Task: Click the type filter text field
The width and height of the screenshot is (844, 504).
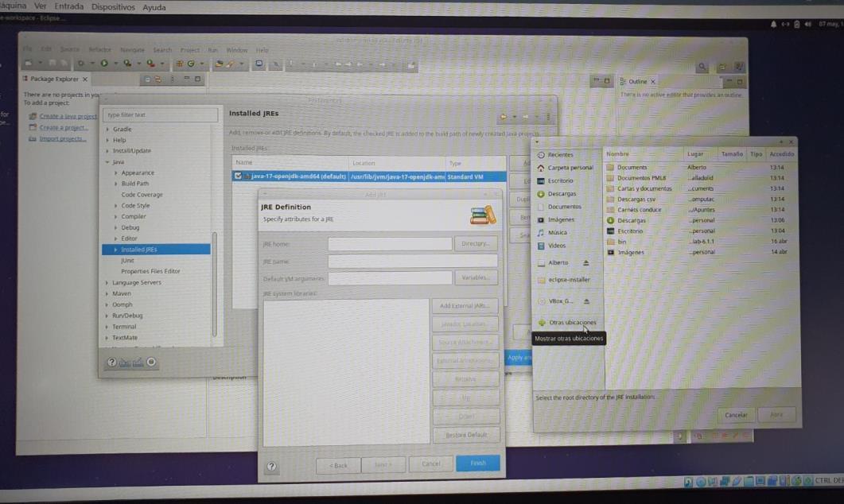Action: point(161,114)
